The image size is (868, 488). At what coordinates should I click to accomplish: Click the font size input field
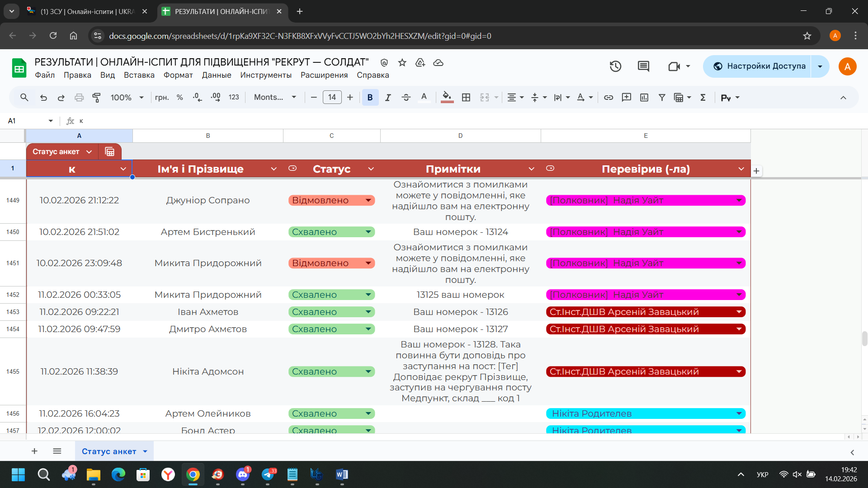point(332,97)
